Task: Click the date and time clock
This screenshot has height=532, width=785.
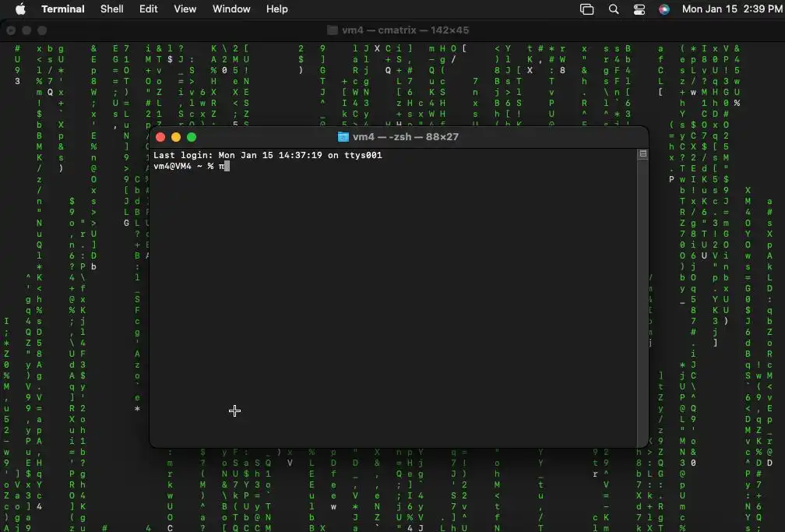Action: 732,9
